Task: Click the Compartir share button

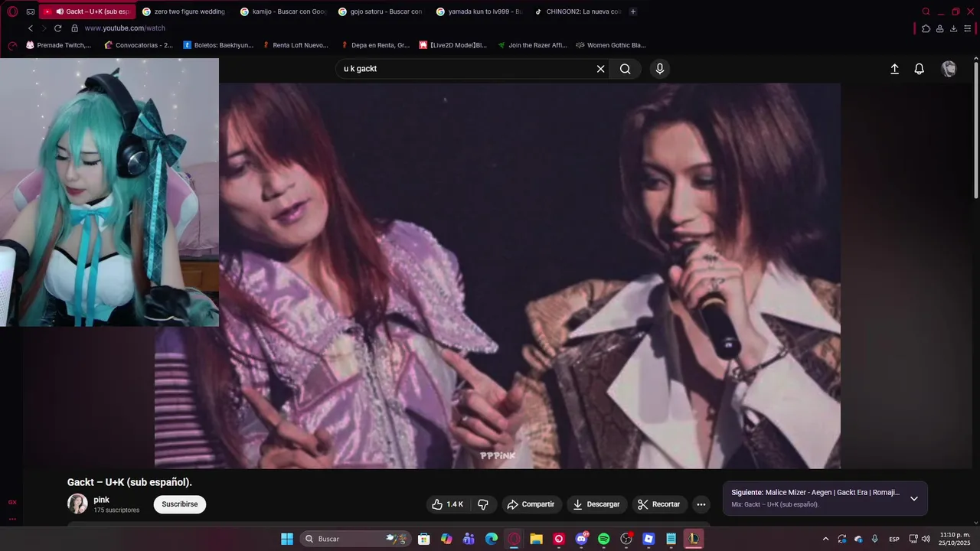Action: pyautogui.click(x=531, y=504)
